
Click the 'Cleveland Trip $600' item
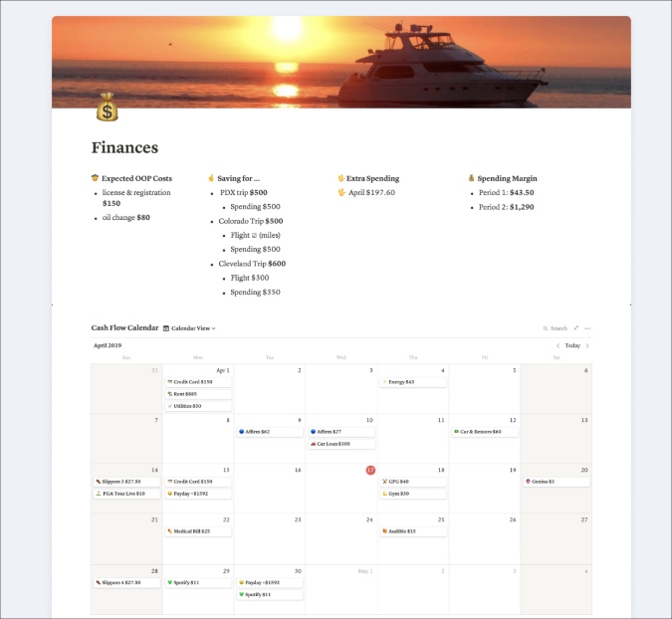[252, 264]
